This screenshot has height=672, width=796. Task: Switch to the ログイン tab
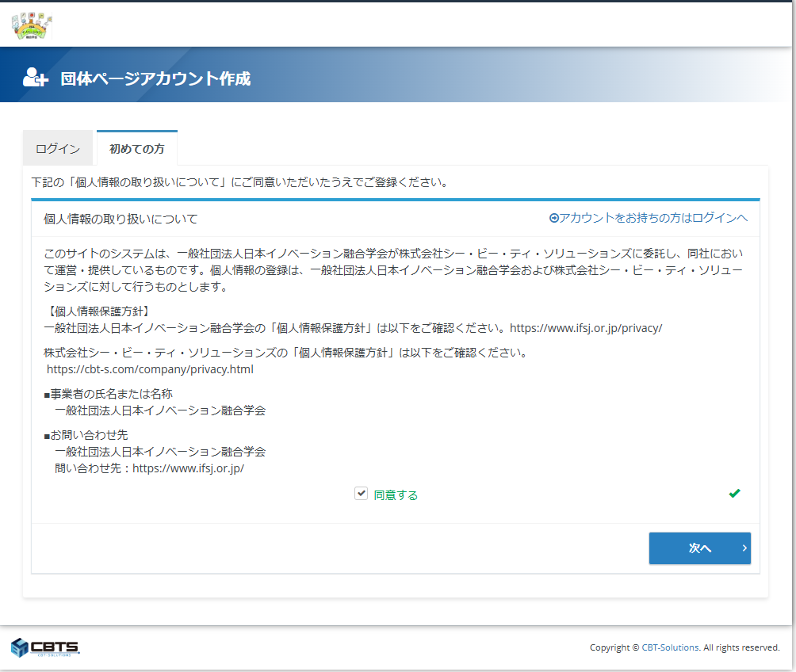click(x=58, y=149)
